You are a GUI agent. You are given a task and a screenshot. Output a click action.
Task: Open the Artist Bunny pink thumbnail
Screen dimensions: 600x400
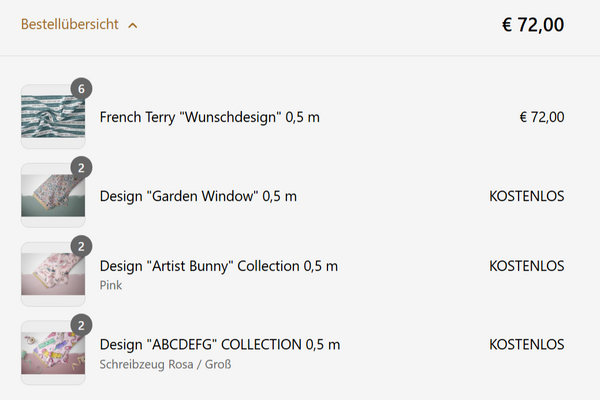point(53,274)
